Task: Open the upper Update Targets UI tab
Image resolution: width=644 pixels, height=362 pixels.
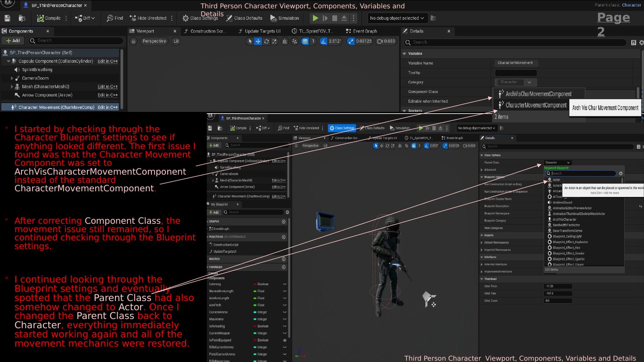Action: (259, 31)
